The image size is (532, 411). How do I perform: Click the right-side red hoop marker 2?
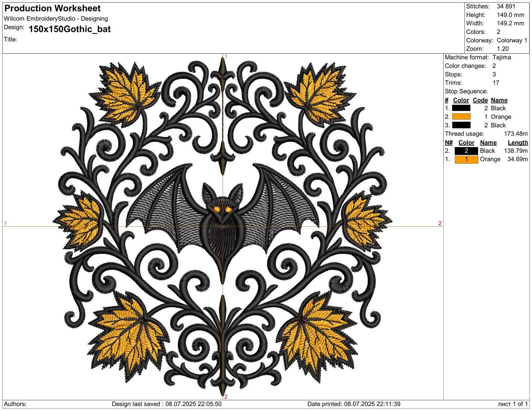tap(440, 223)
